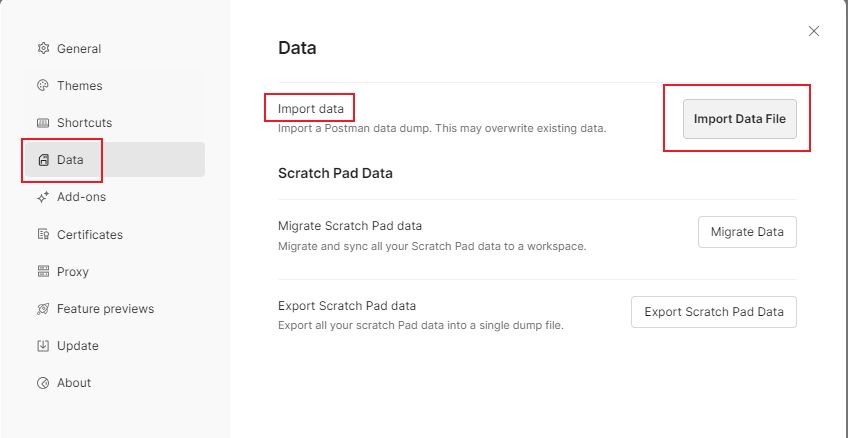Click the Proxy server icon
Image resolution: width=848 pixels, height=438 pixels.
pos(43,271)
